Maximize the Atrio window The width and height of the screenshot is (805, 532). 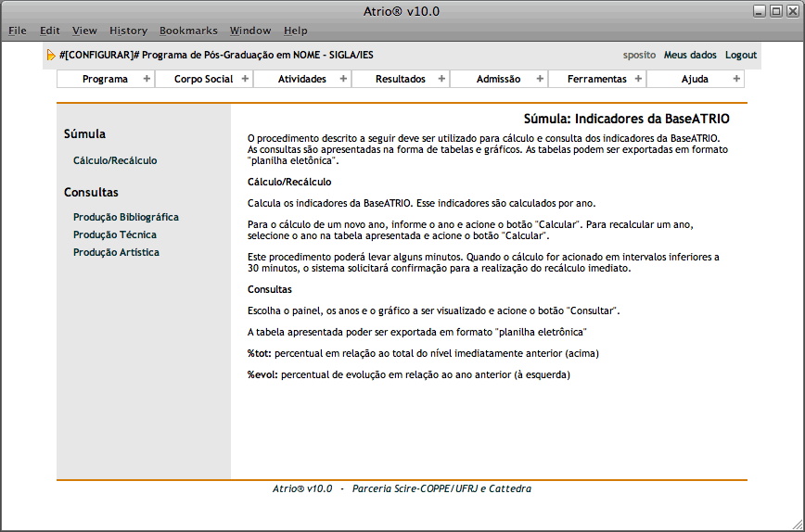point(776,11)
